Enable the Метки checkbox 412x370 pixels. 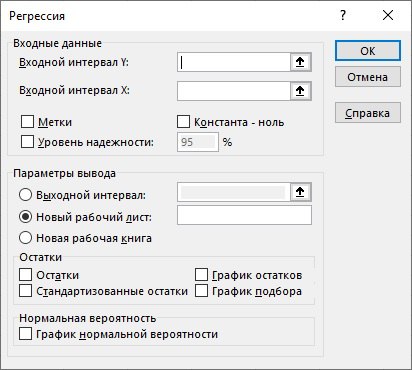click(27, 122)
